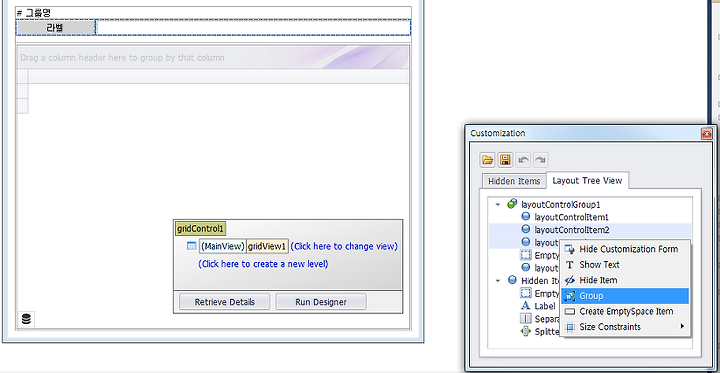
Task: Click the Redo arrow in Customization toolbar
Action: point(540,160)
